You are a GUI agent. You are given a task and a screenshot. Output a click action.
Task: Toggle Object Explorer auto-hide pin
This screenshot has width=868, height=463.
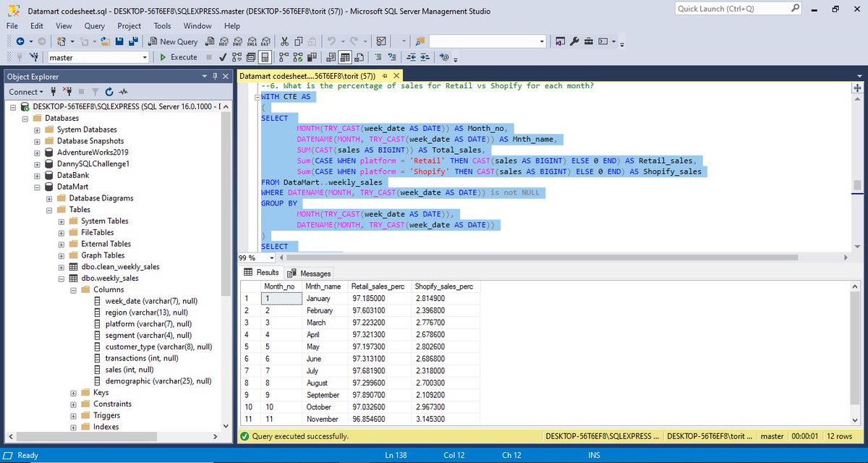tap(215, 76)
